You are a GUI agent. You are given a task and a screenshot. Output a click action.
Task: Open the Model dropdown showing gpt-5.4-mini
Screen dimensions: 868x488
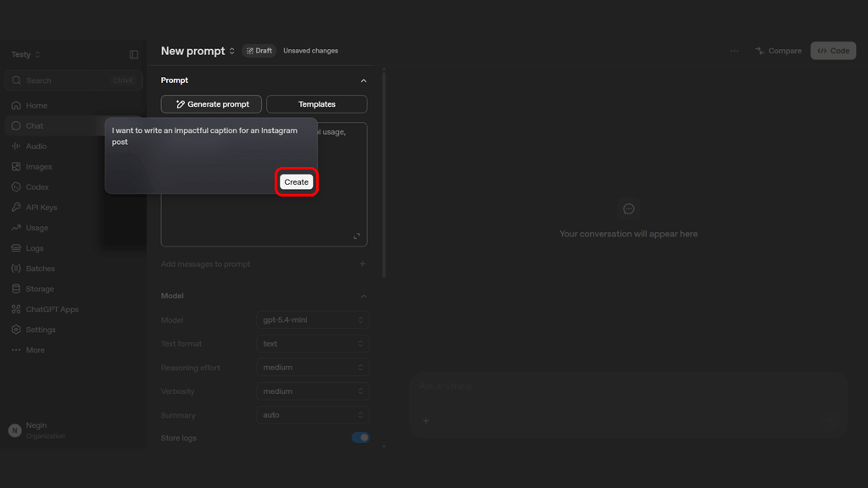click(313, 319)
